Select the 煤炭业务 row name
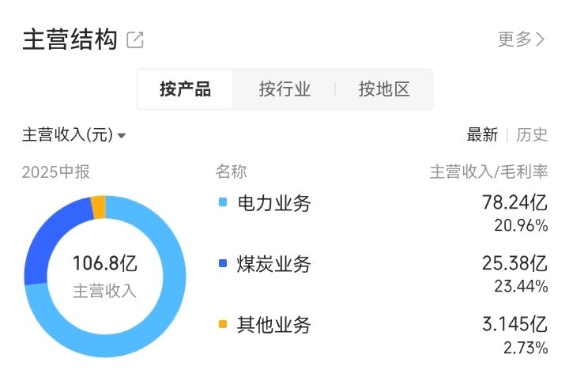 pos(273,264)
